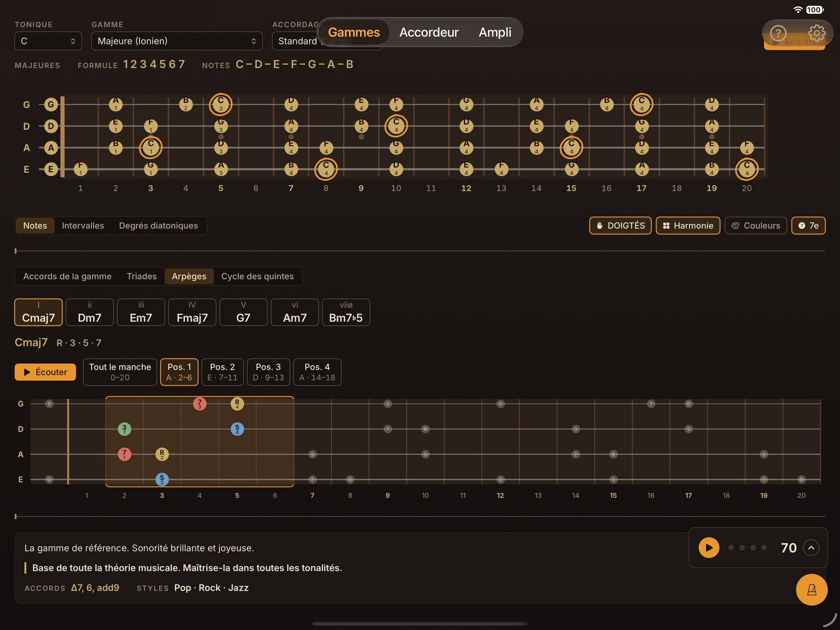The width and height of the screenshot is (840, 630).
Task: Click the tempo value 70
Action: tap(789, 548)
